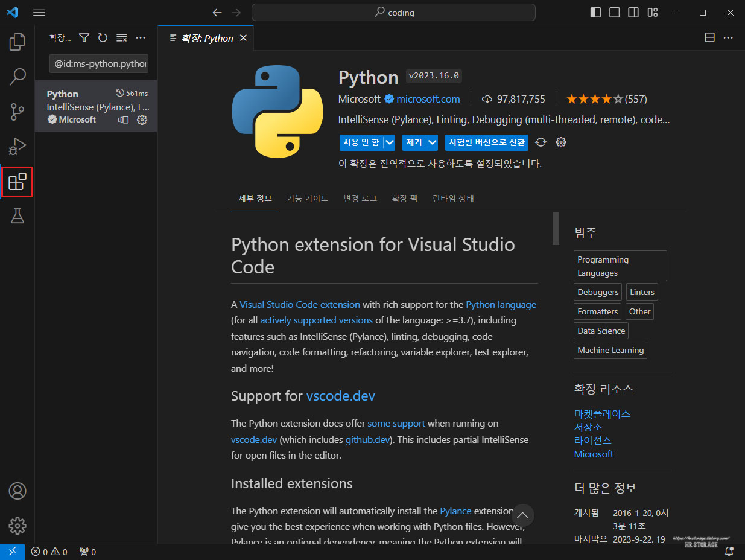Click 시험판 버전으로 전환 button

pos(487,142)
